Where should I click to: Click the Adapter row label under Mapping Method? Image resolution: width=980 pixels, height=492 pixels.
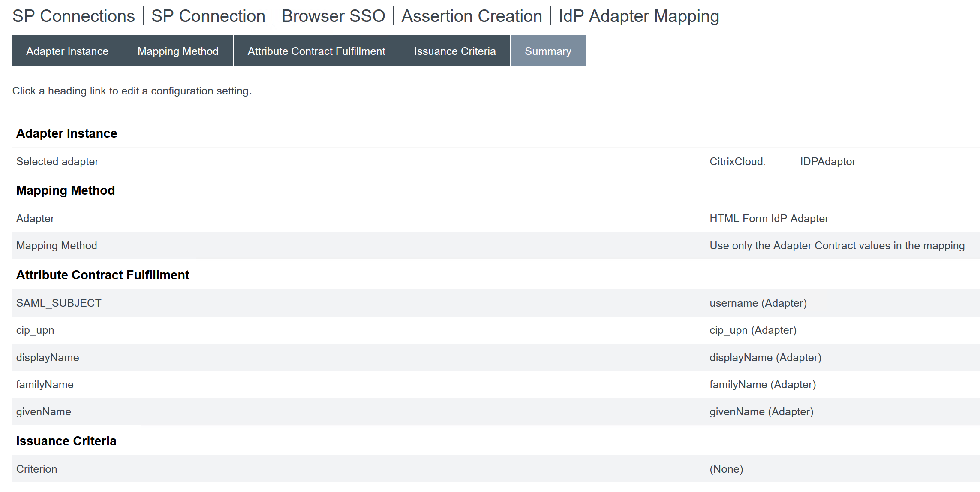coord(36,219)
